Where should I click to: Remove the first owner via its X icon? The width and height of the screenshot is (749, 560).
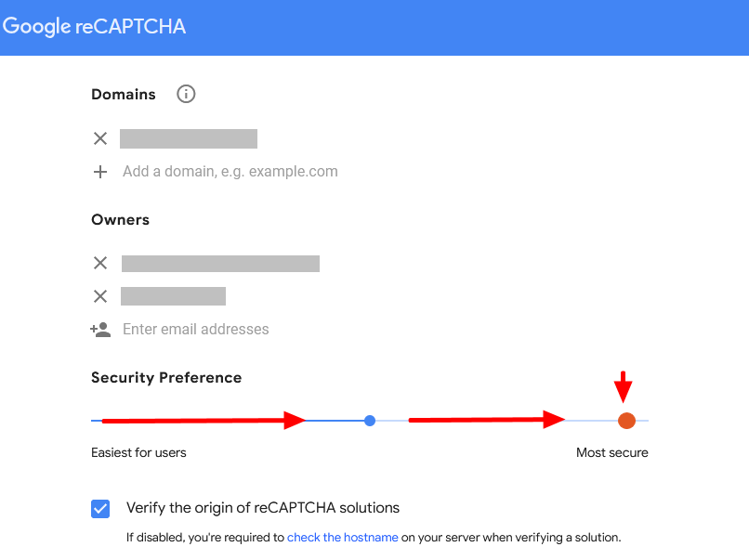pos(100,263)
